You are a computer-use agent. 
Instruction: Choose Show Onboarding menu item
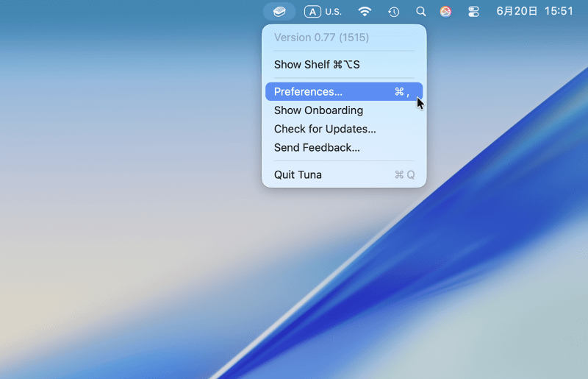[344, 110]
